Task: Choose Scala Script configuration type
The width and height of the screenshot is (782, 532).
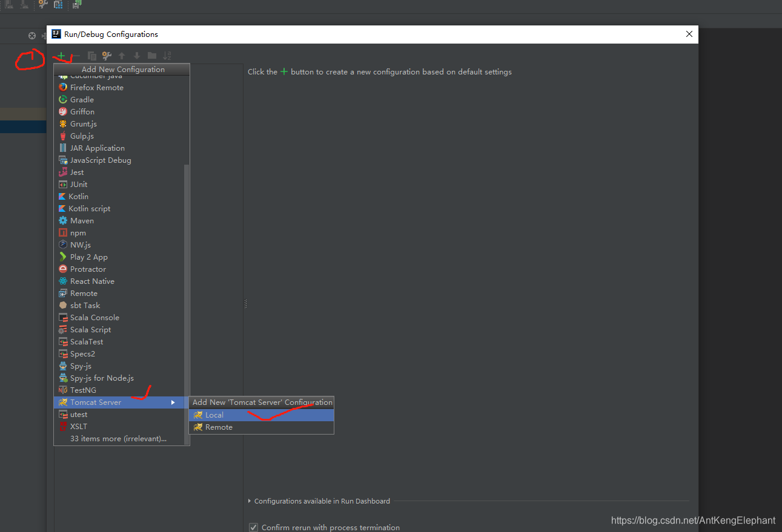Action: coord(119,329)
